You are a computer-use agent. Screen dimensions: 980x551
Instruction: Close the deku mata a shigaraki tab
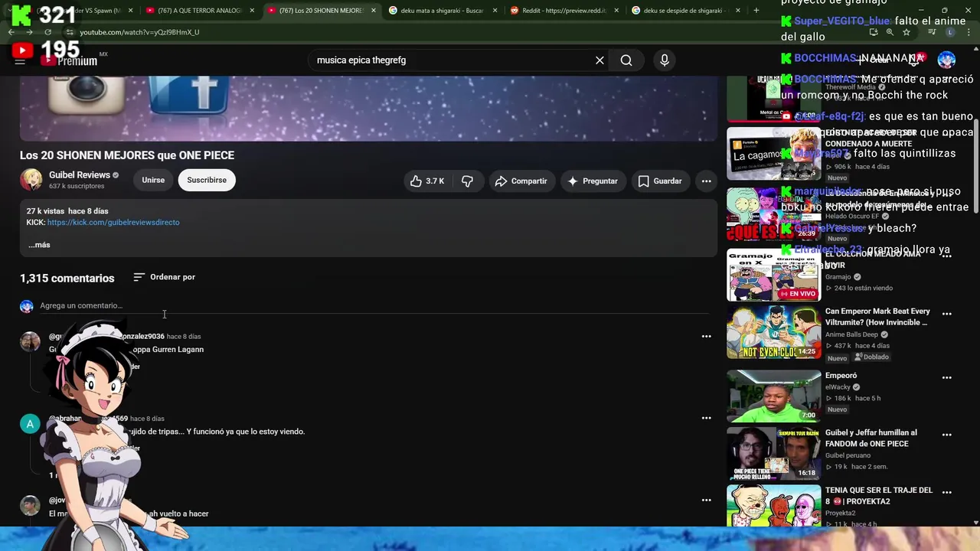[x=495, y=11]
